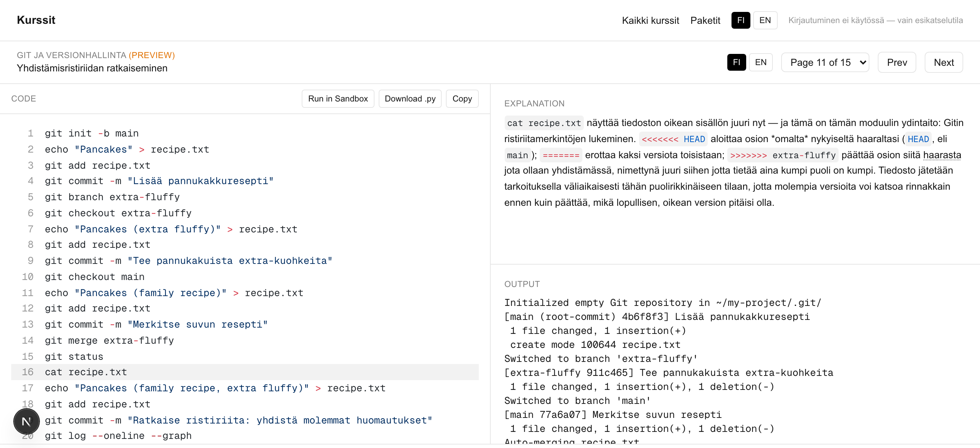
Task: Download the .py file
Action: [x=410, y=99]
